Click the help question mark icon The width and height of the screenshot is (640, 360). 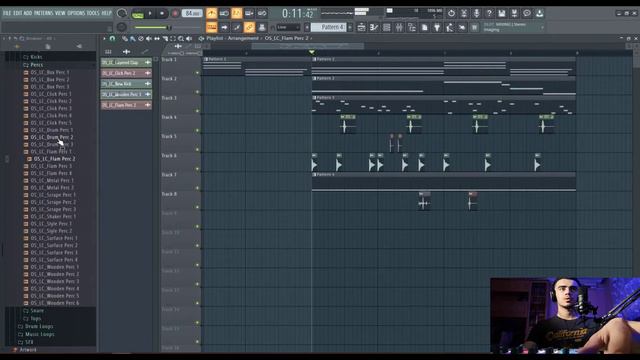point(489,13)
